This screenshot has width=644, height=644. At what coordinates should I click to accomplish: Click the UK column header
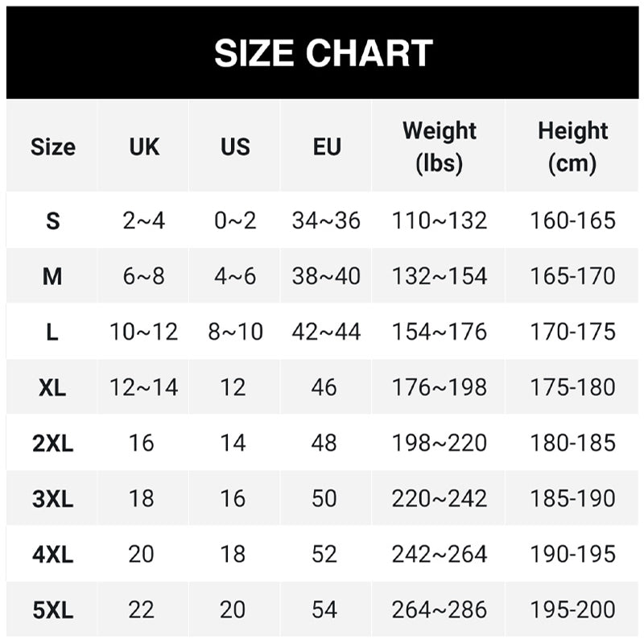(144, 147)
